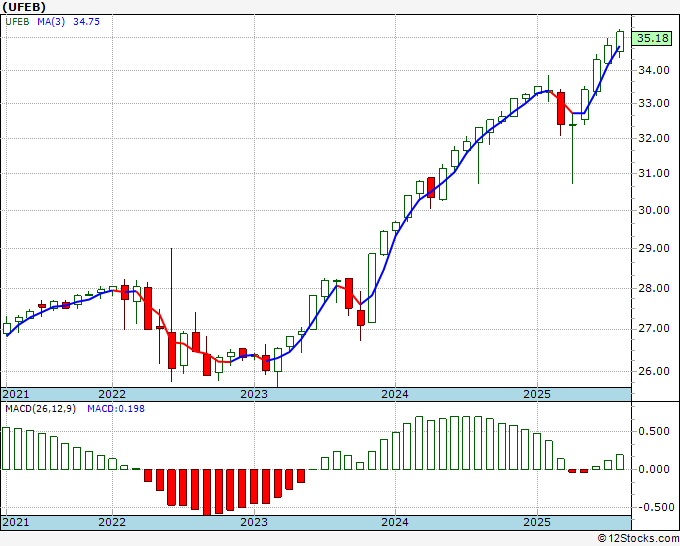Viewport: 680px width, 546px height.
Task: Click 2024 on the price chart time axis
Action: [x=395, y=394]
